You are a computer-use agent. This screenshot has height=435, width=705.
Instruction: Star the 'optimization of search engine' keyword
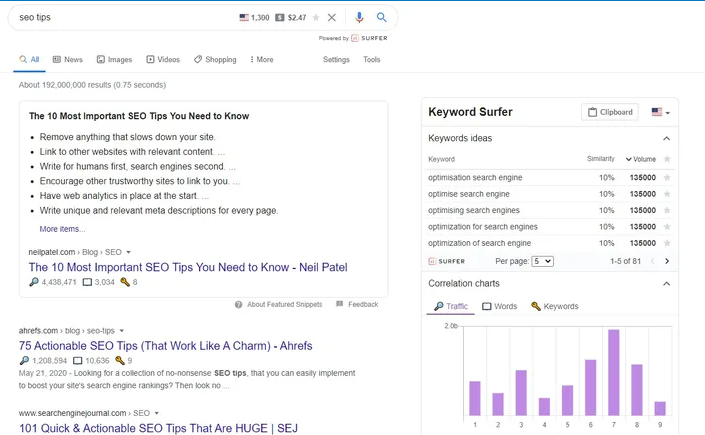click(667, 243)
